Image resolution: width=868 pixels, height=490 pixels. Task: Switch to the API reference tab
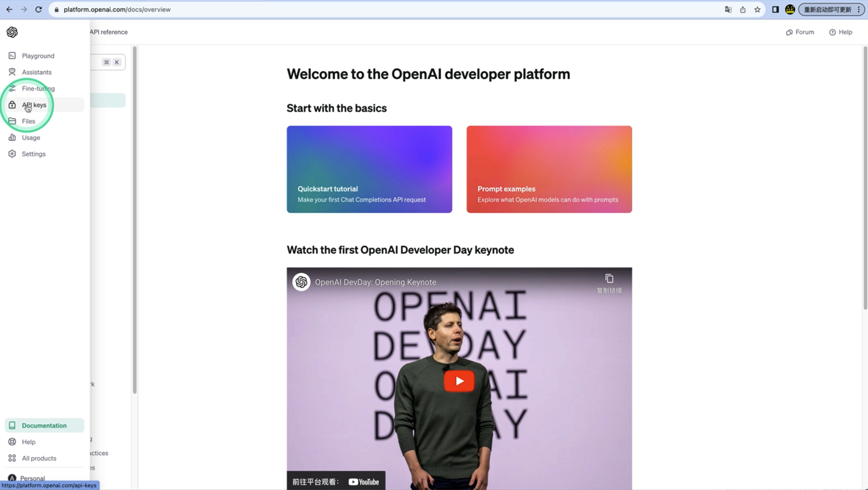108,32
